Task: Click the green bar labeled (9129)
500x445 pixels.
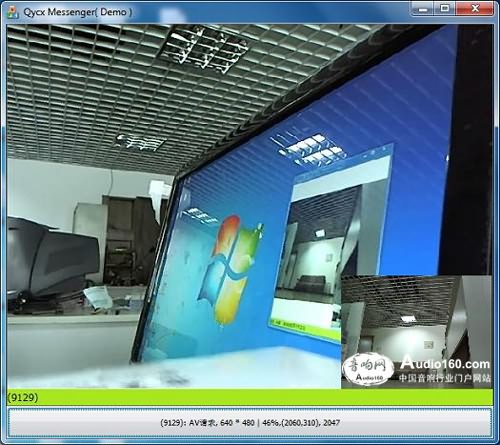Action: click(x=249, y=397)
